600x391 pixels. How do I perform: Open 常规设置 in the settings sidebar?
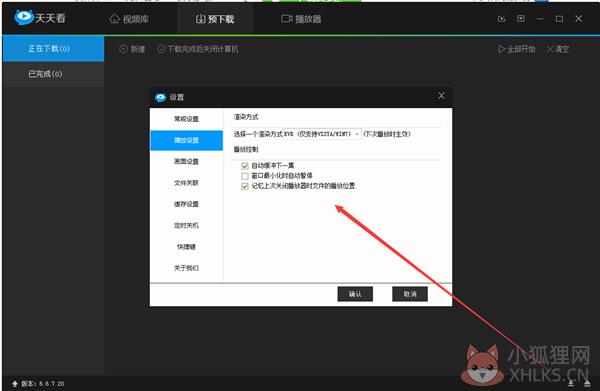186,119
